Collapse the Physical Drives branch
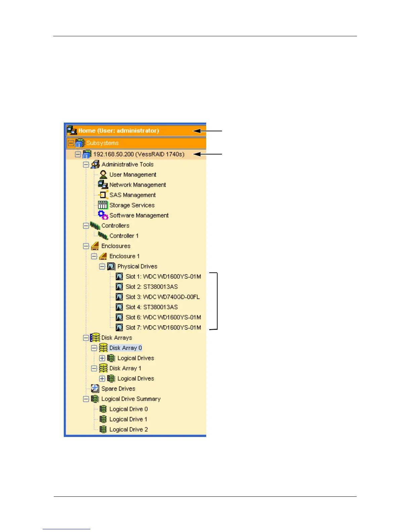Viewport: 411px width, 532px height. click(102, 267)
